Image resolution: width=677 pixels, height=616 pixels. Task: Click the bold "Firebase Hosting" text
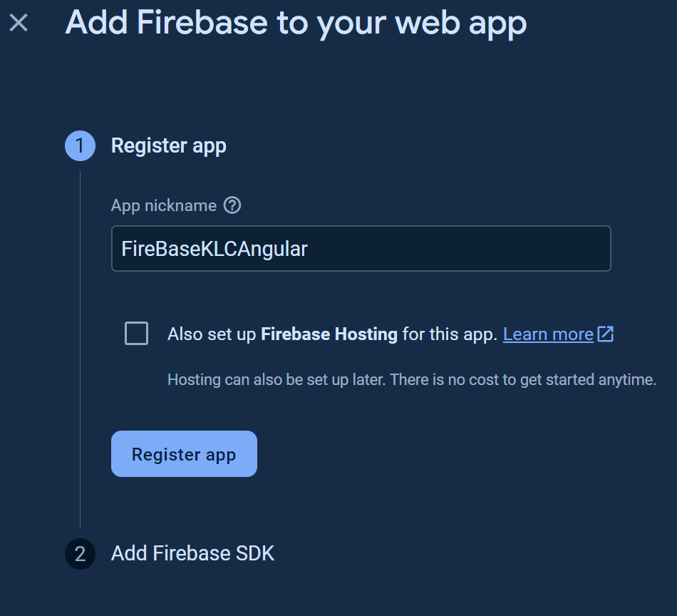[x=329, y=334]
